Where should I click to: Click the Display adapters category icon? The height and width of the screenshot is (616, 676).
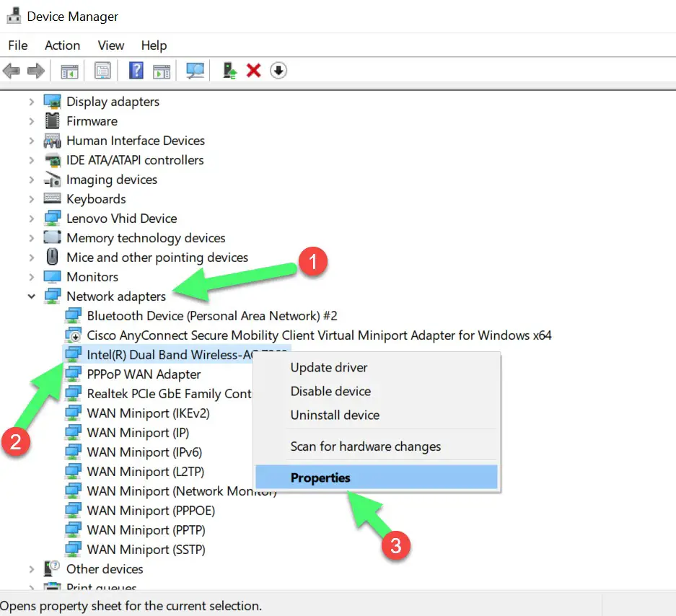[x=53, y=102]
